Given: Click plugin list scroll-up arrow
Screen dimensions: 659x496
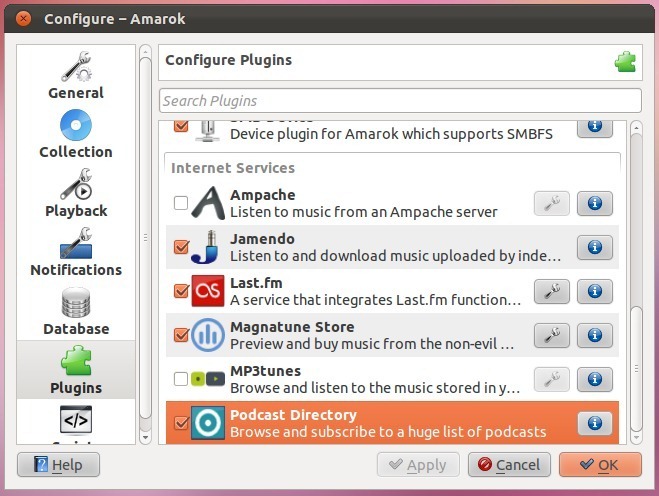Looking at the screenshot, I should pyautogui.click(x=637, y=127).
